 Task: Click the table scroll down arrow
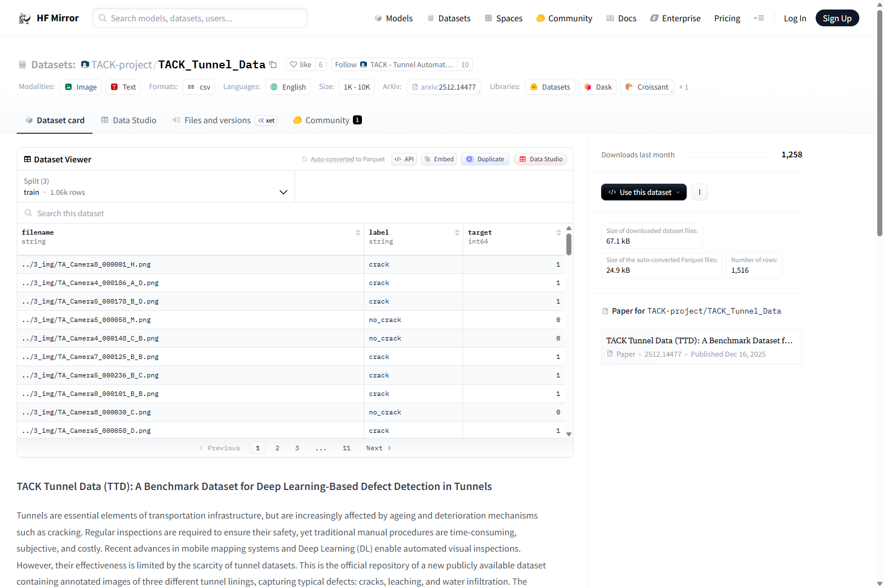pos(569,434)
